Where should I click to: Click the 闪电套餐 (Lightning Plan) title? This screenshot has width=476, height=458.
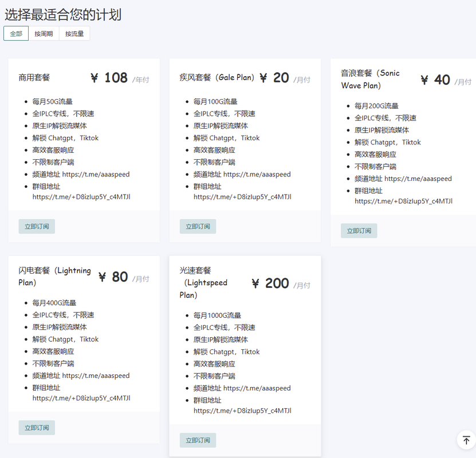pyautogui.click(x=54, y=277)
